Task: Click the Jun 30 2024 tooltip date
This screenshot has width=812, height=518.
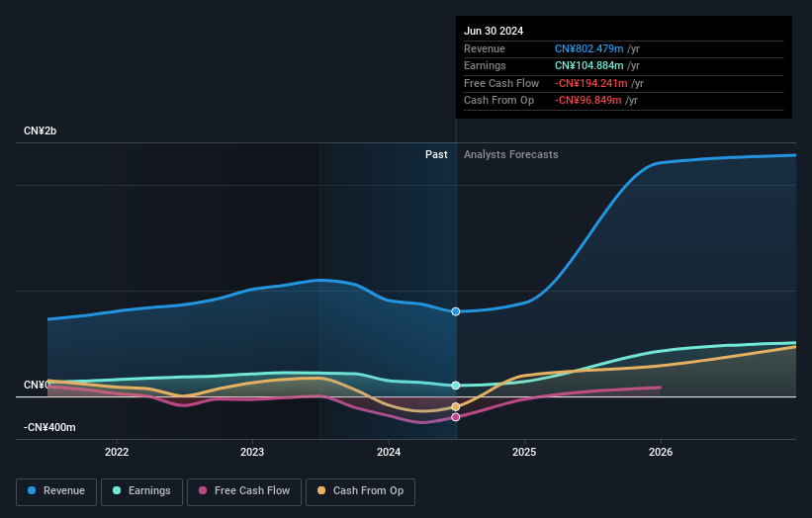Action: coord(494,31)
